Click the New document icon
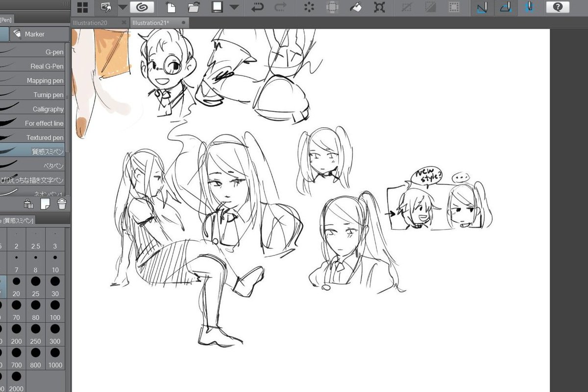Image resolution: width=588 pixels, height=392 pixels. (171, 7)
